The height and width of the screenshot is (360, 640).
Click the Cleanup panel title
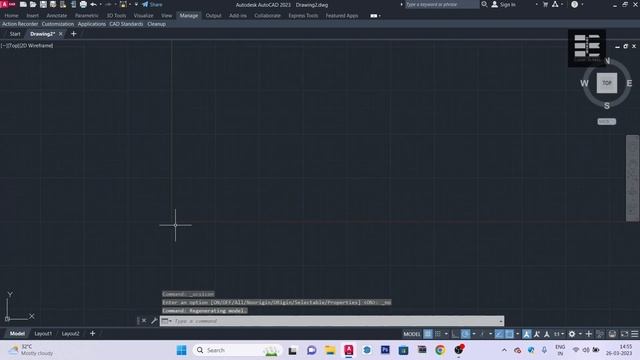pyautogui.click(x=156, y=24)
